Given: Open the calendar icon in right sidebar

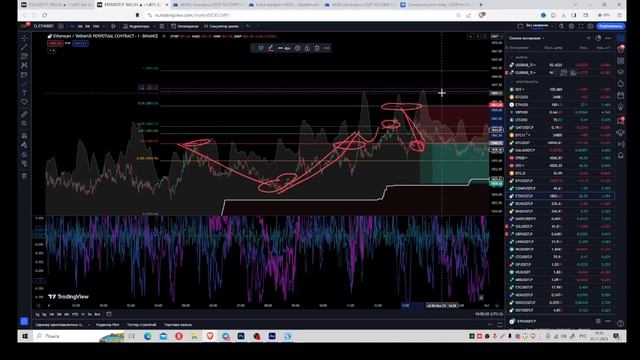Looking at the screenshot, I should click(x=621, y=96).
